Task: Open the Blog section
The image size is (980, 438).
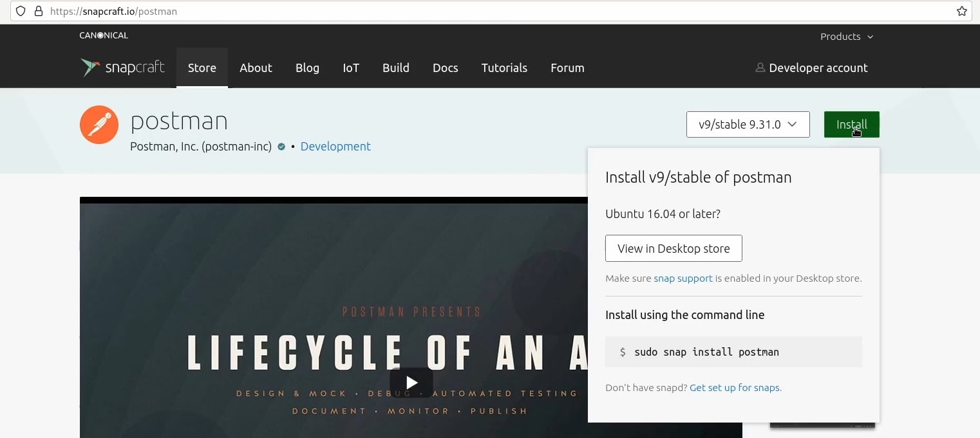Action: coord(307,68)
